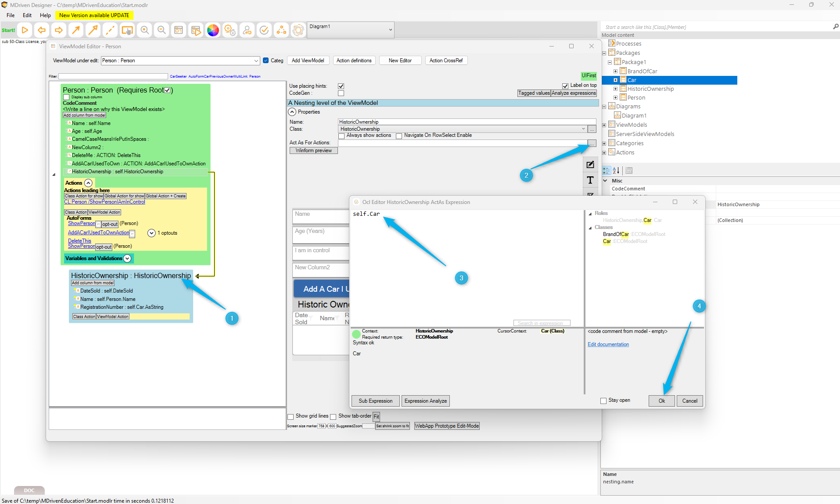Select HistoricOwnership in the model tree

[650, 89]
